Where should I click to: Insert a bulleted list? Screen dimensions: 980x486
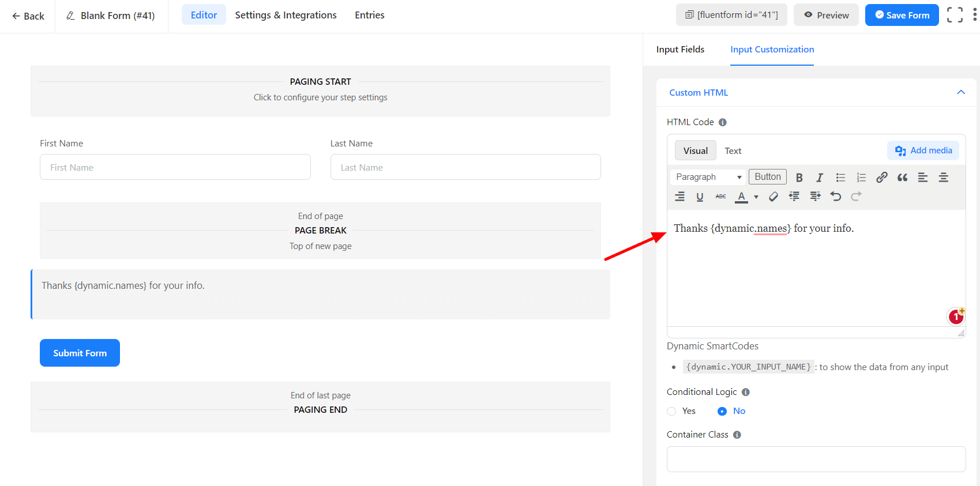840,178
